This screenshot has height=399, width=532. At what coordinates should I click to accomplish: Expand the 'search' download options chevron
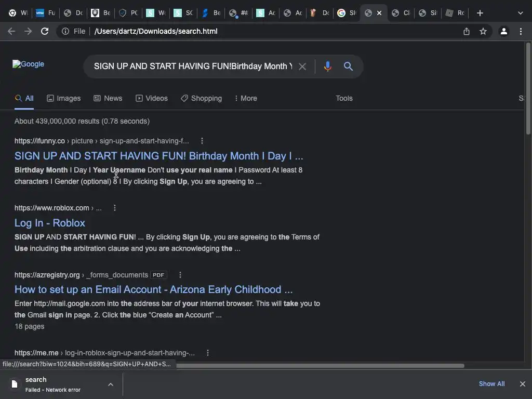(x=111, y=384)
